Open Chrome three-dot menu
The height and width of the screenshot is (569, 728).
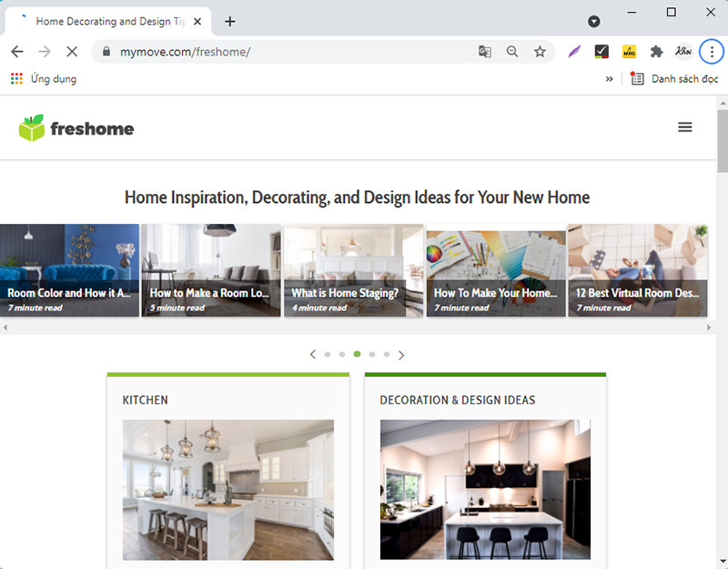tap(712, 52)
